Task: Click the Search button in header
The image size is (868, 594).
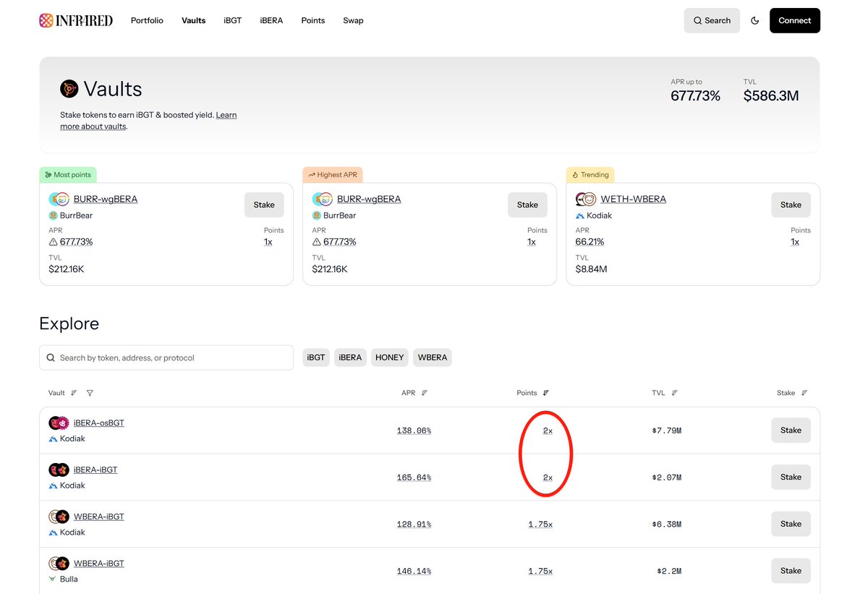Action: click(x=712, y=20)
